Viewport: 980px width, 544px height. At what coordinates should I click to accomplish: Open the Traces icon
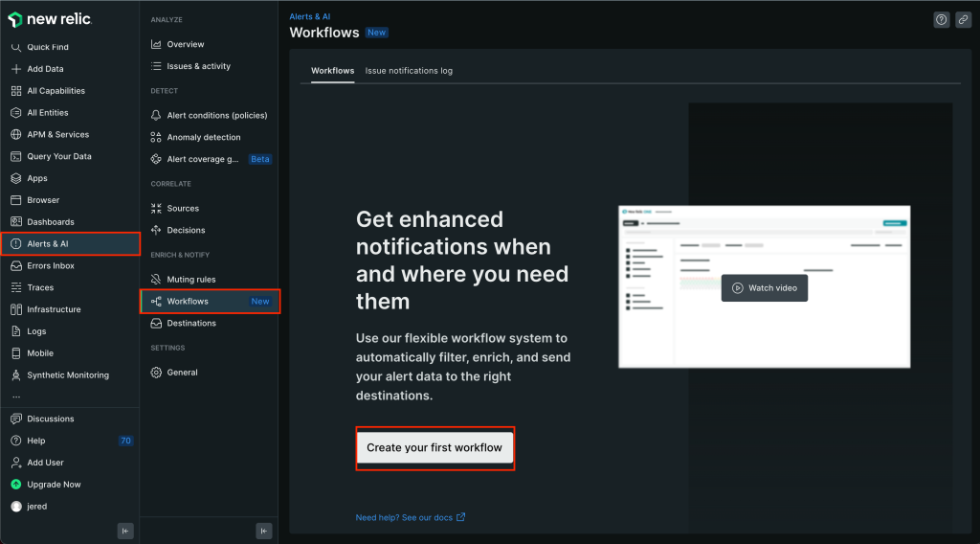[x=16, y=287]
